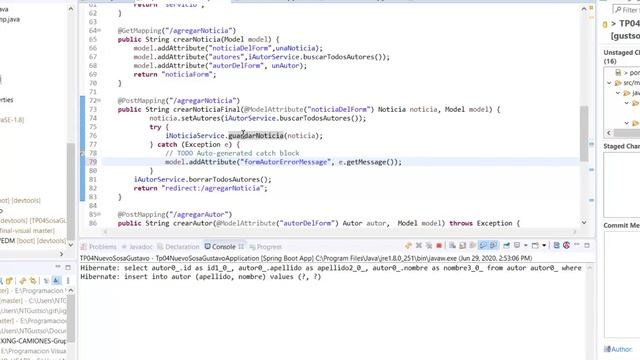Collapse the src/m folder in Unstaged Changes

609,83
